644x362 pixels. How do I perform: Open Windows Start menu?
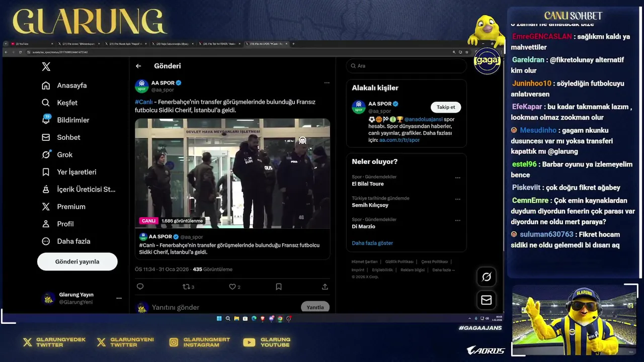(219, 318)
